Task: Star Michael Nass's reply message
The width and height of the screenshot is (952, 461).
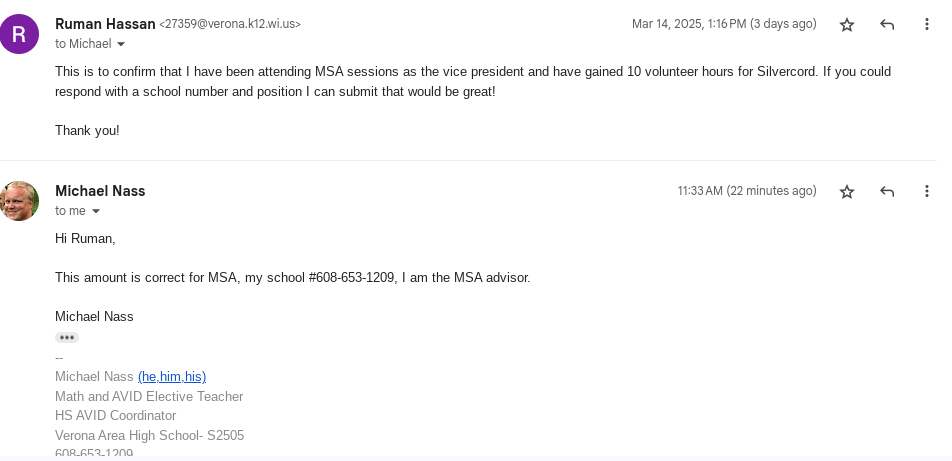Action: coord(847,192)
